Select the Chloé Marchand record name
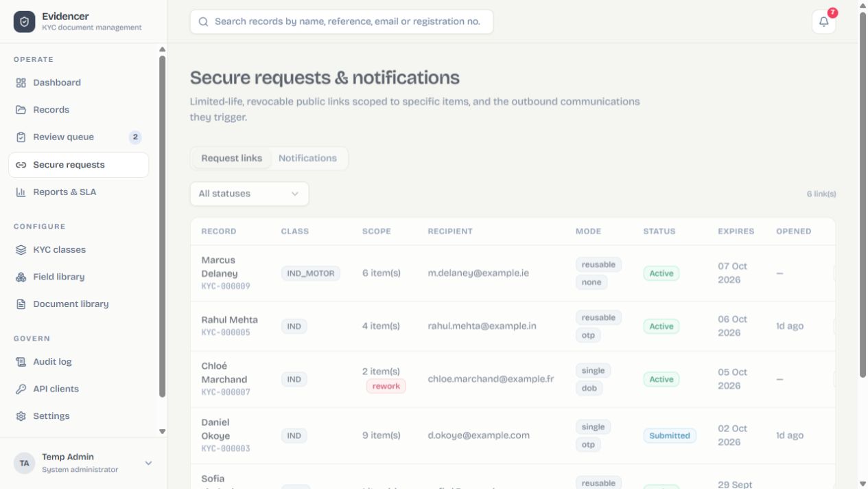The width and height of the screenshot is (868, 489). 224,373
